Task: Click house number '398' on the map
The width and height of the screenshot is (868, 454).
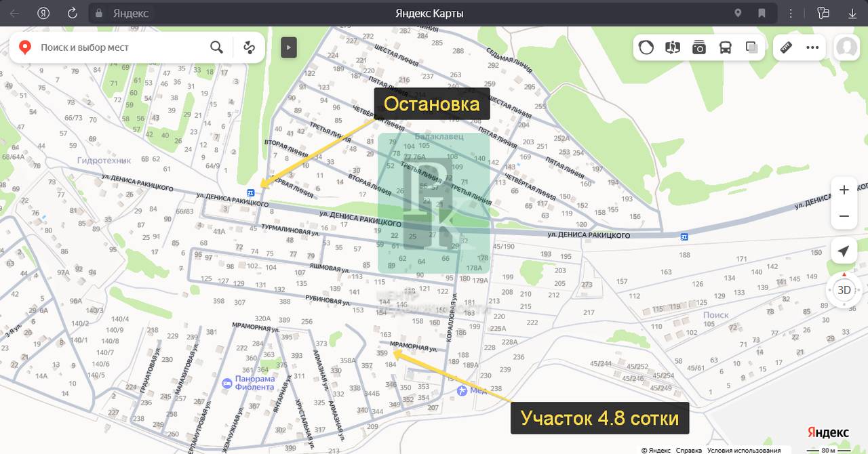Action: coord(219,302)
